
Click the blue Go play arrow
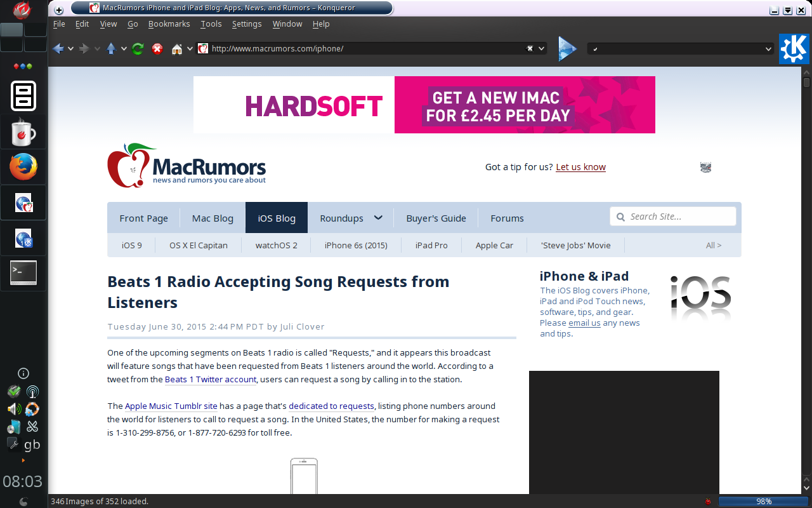coord(567,49)
